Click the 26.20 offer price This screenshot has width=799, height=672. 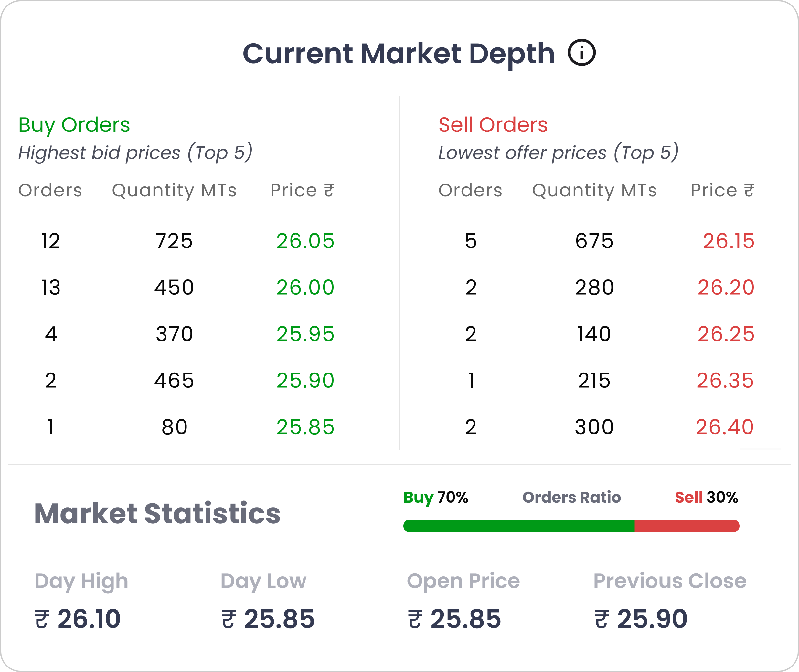726,288
